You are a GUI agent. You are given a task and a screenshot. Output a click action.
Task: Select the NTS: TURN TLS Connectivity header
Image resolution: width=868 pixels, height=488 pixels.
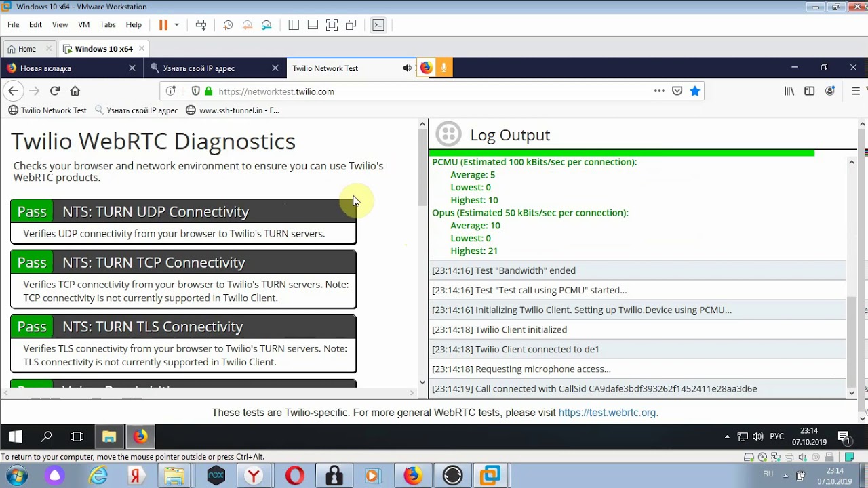point(183,327)
